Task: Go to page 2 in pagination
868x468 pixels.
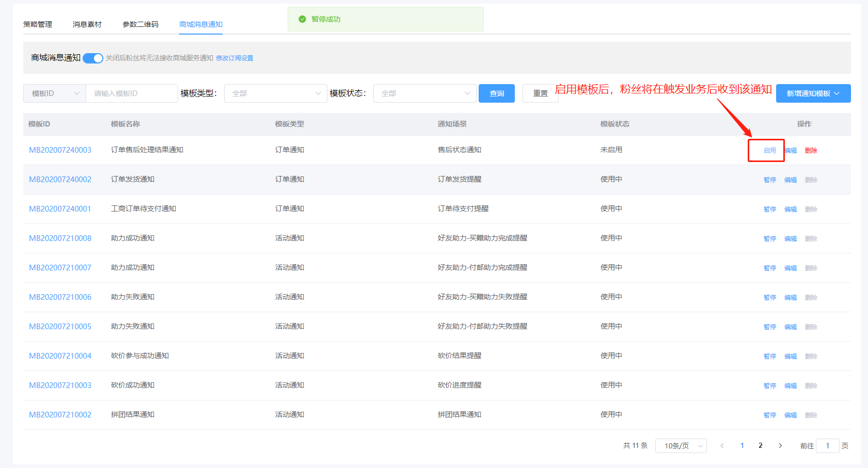Action: tap(760, 446)
